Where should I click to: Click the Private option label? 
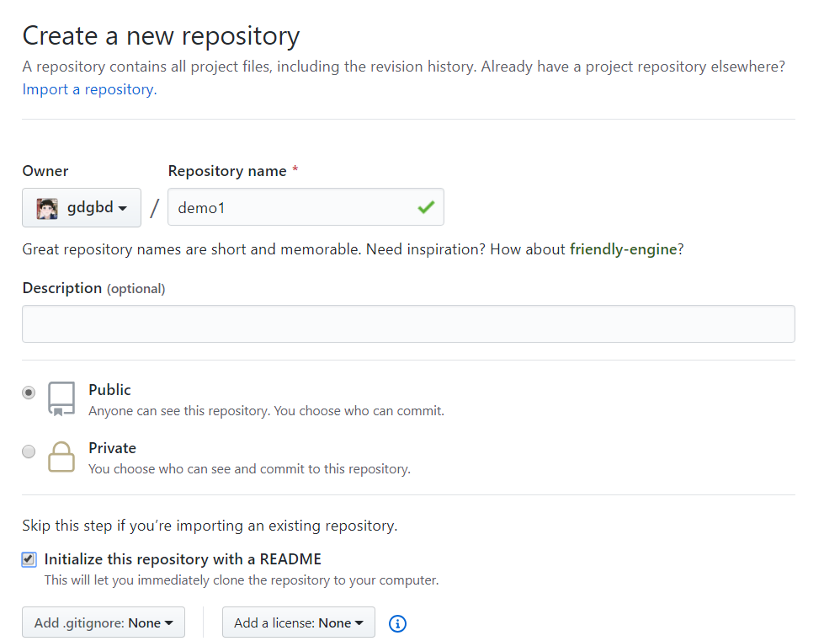point(113,448)
